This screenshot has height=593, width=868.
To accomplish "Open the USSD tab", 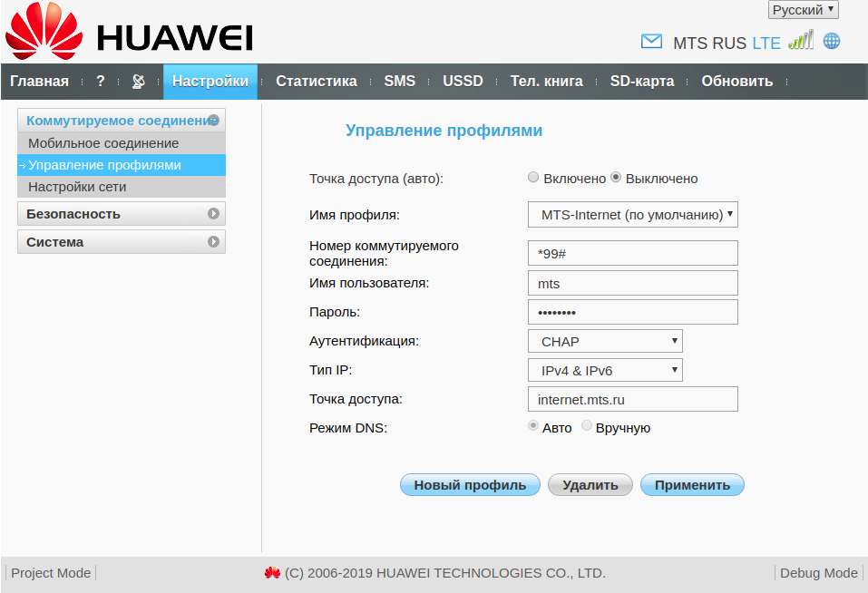I will [463, 82].
